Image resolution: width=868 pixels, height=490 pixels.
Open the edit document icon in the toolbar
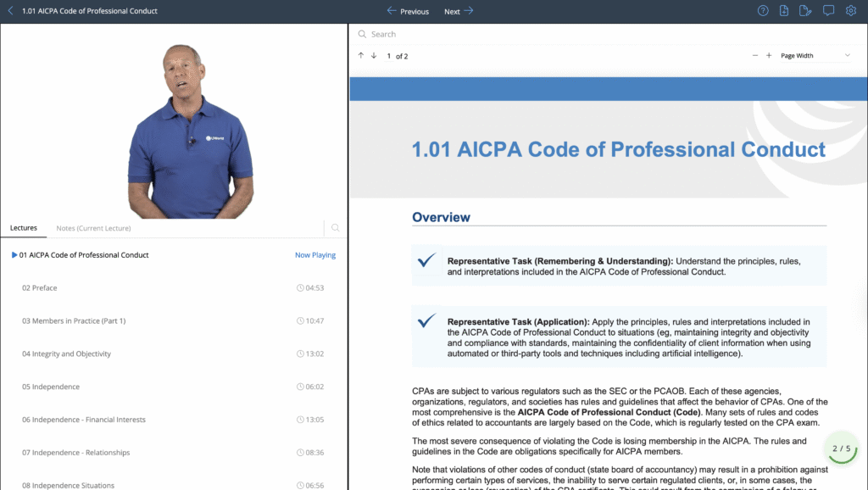(805, 10)
